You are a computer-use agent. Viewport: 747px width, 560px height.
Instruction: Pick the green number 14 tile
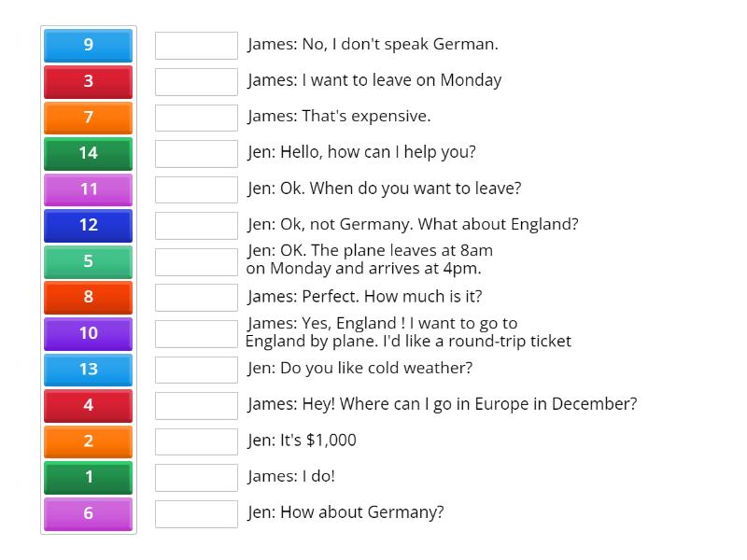coord(88,154)
